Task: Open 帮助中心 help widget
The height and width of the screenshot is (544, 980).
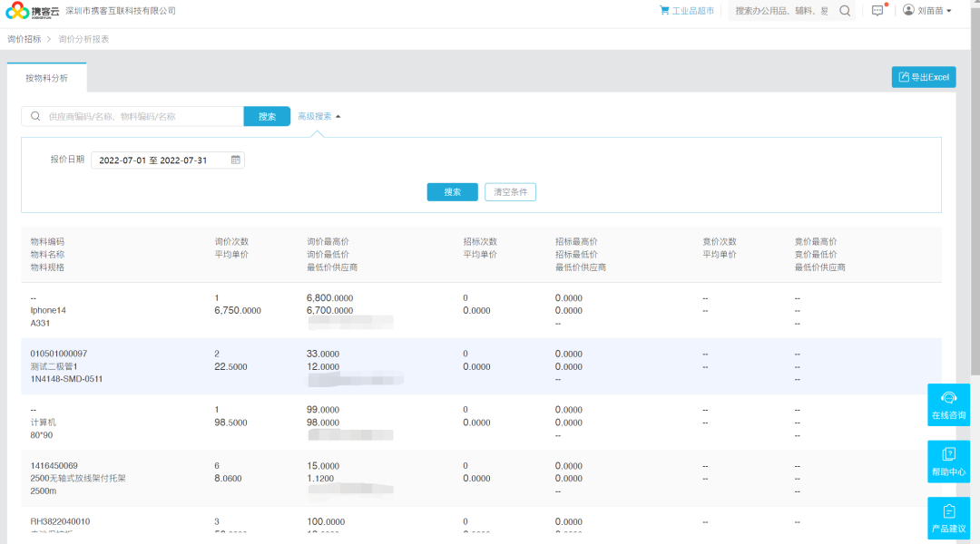Action: coord(948,461)
